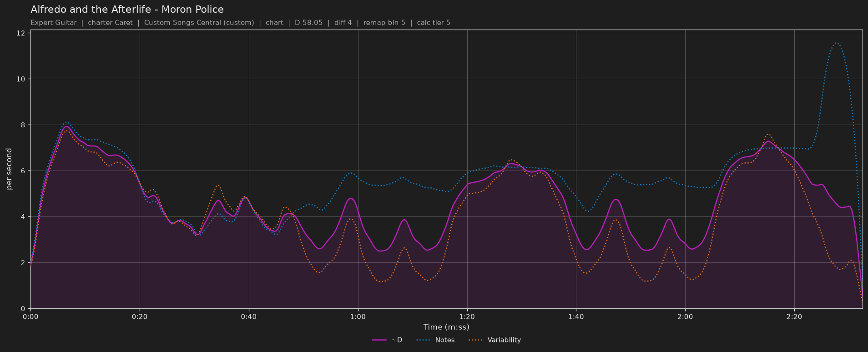Screen dimensions: 868x352
Task: Click the 'diff 4' label
Action: pos(343,23)
